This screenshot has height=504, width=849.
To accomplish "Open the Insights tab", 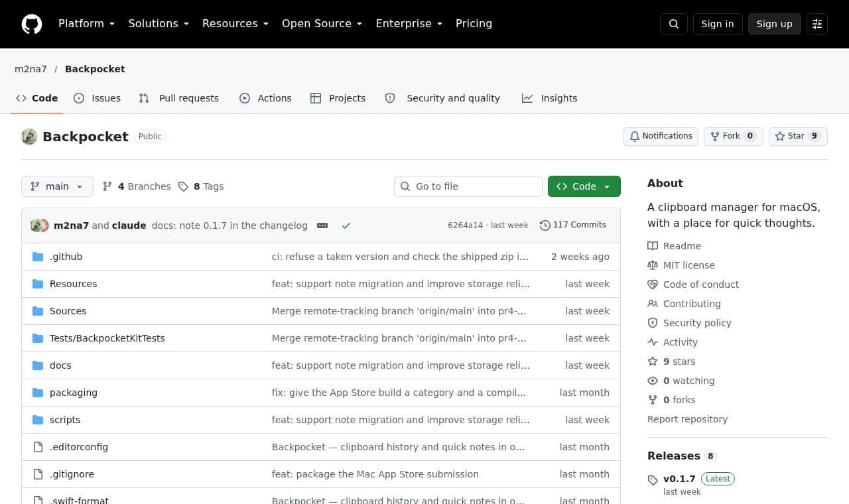I will click(550, 98).
